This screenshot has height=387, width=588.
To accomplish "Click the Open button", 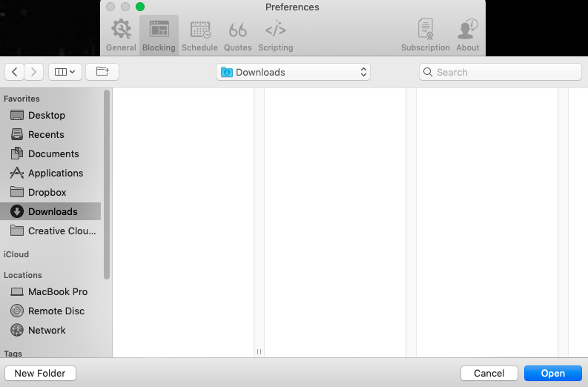I will point(552,373).
